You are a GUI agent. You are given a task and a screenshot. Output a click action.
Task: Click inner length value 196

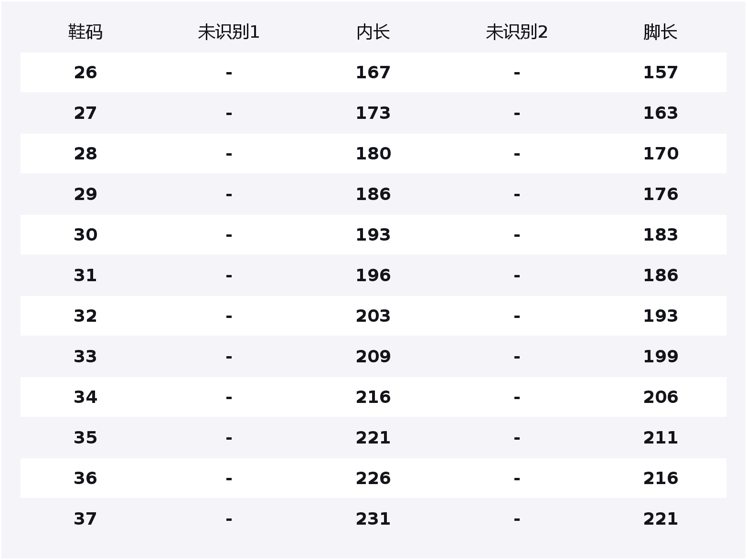coord(373,275)
